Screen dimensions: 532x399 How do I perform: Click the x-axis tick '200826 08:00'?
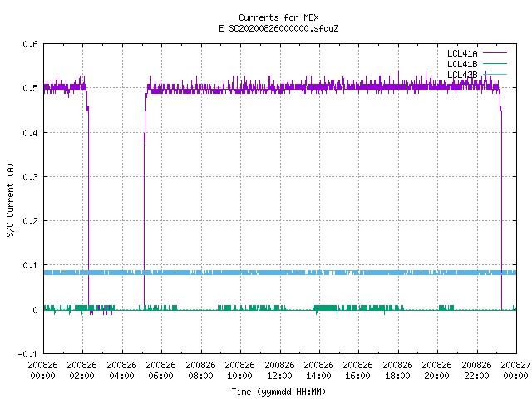point(201,371)
